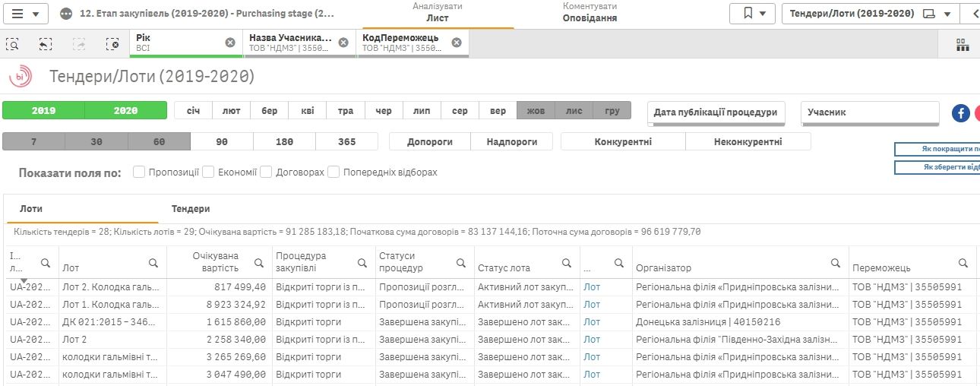Remove the Рік selection
This screenshot has width=980, height=386.
pos(230,43)
